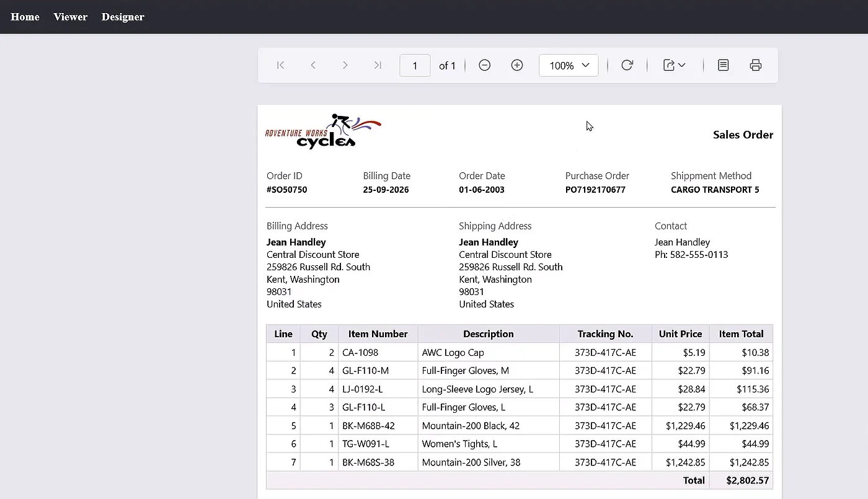Zoom in on the report
Viewport: 868px width, 499px height.
click(x=517, y=65)
